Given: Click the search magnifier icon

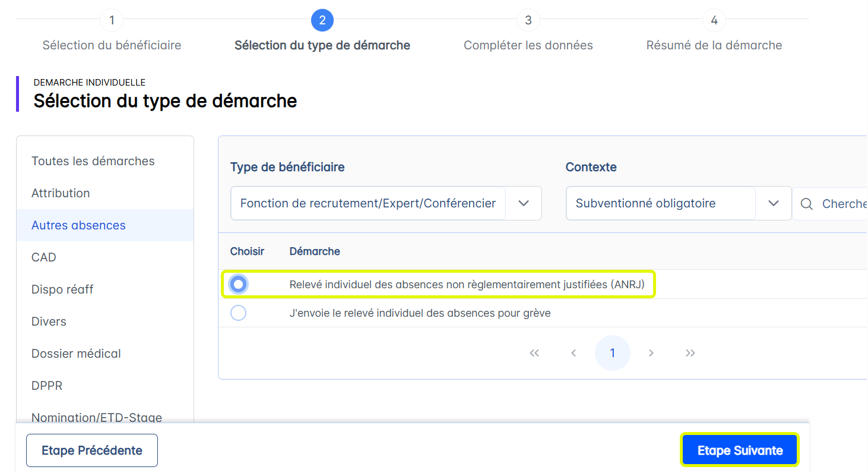Looking at the screenshot, I should click(807, 204).
